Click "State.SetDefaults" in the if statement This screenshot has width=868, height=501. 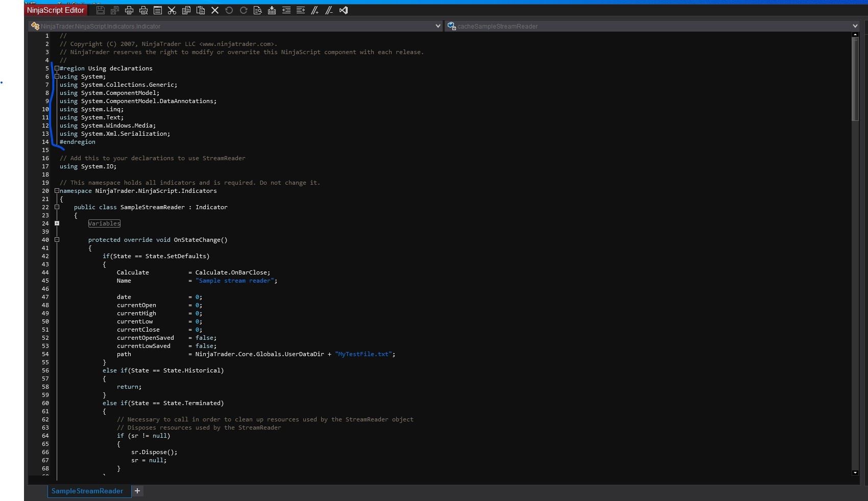176,256
